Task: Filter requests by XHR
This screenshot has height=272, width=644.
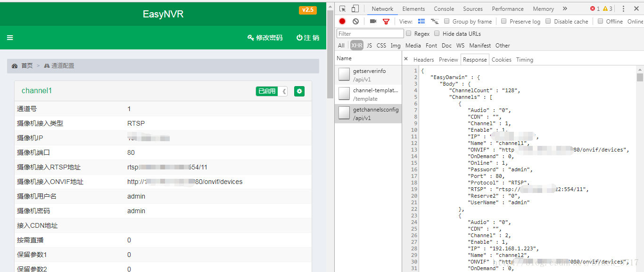Action: pyautogui.click(x=357, y=46)
